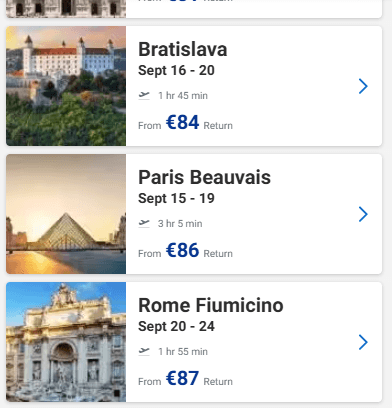Click airplane icon beside 1 hr 55 min
The height and width of the screenshot is (408, 392).
pos(144,352)
